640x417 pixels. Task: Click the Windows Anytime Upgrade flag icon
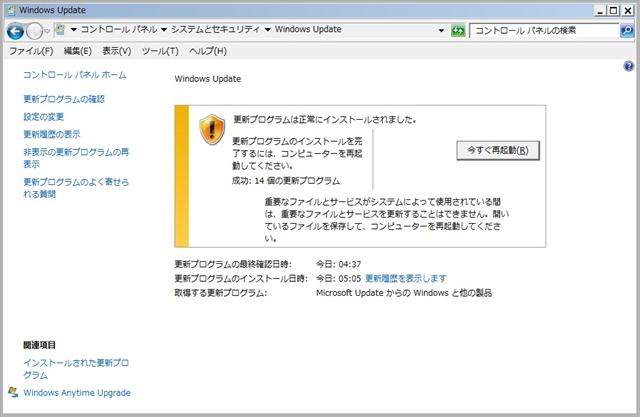click(13, 393)
